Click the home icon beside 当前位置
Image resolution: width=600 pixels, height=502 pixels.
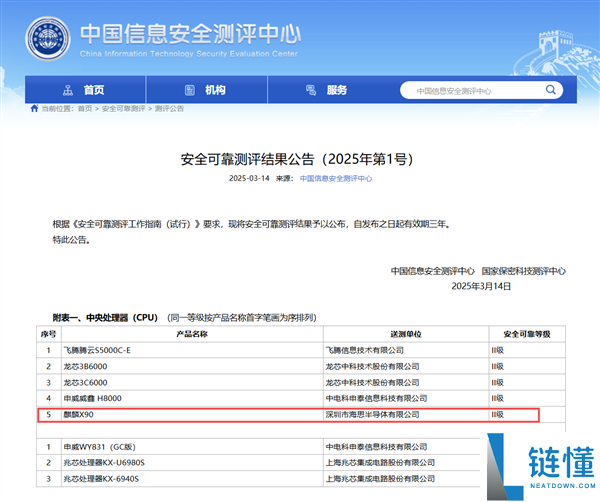(34, 109)
